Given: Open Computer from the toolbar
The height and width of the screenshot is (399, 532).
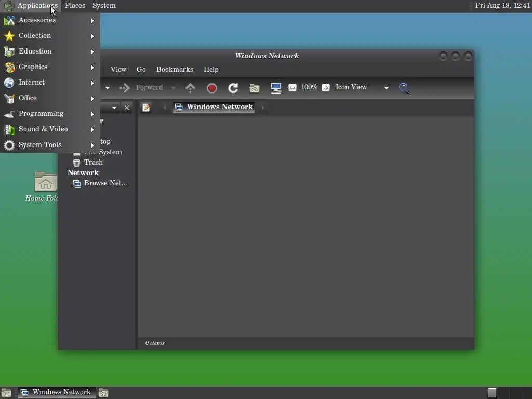Looking at the screenshot, I should coord(276,88).
